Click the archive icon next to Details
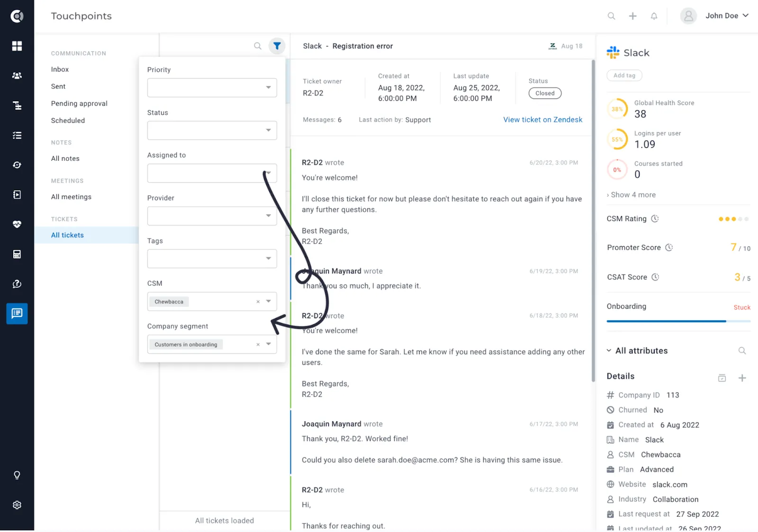Screen dimensions: 758x532 click(x=722, y=378)
